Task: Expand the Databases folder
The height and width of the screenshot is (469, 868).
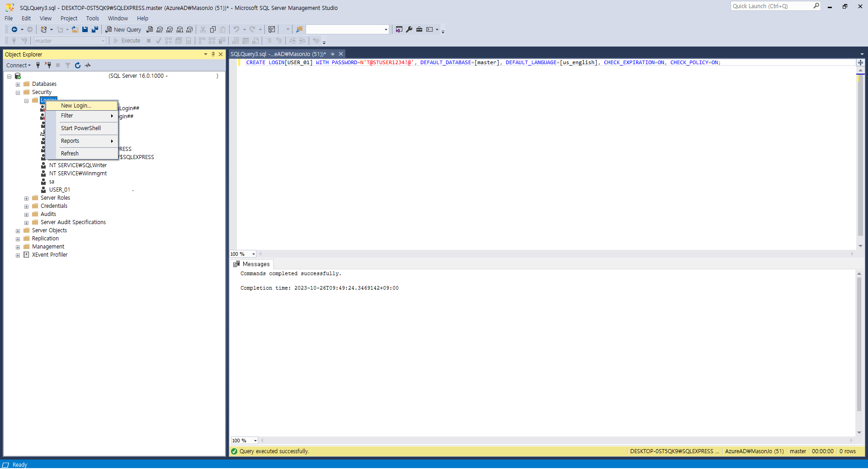Action: pos(18,84)
